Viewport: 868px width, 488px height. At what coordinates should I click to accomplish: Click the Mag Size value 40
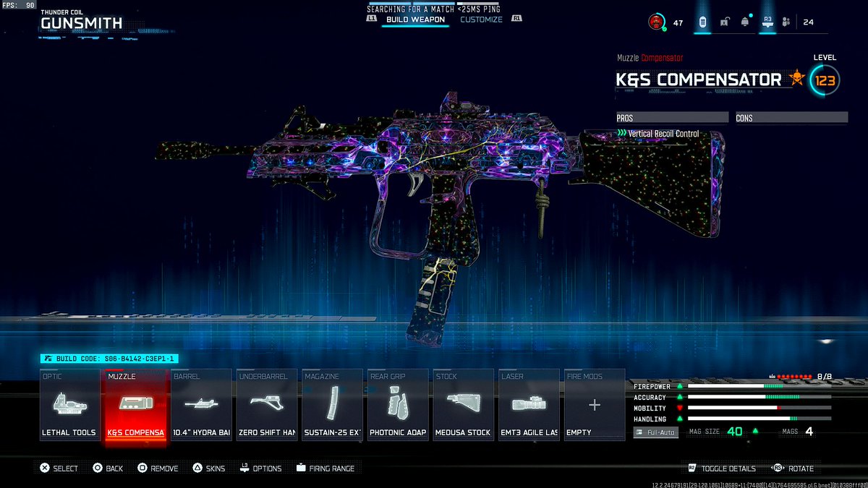click(x=735, y=432)
